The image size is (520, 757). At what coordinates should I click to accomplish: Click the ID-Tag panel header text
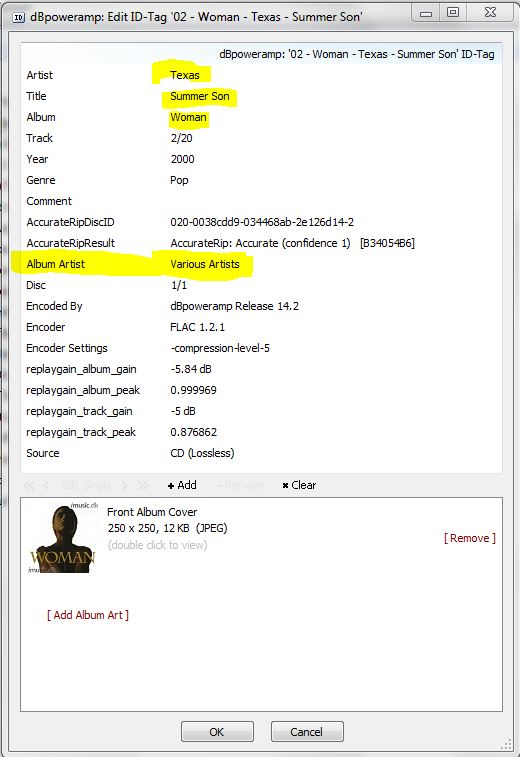pyautogui.click(x=357, y=54)
